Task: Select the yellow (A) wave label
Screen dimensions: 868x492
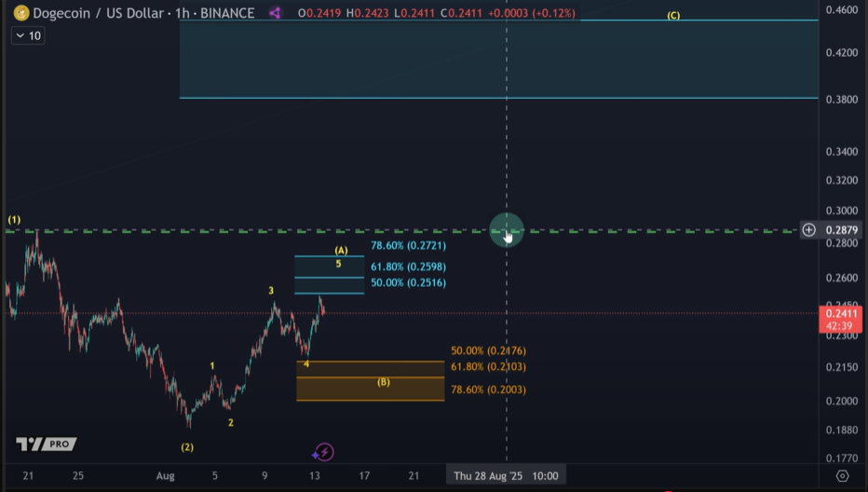Action: click(x=341, y=251)
